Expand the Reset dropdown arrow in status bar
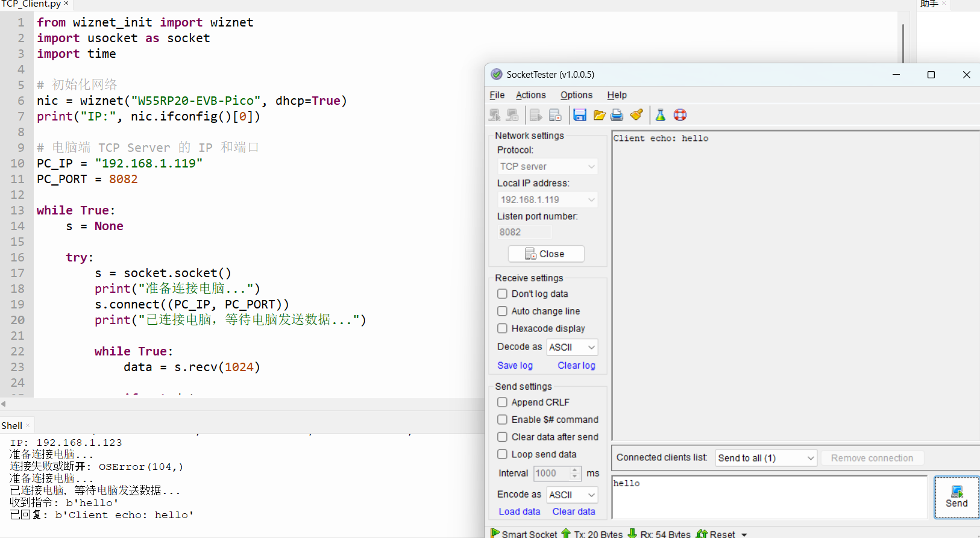This screenshot has width=980, height=538. pos(744,534)
